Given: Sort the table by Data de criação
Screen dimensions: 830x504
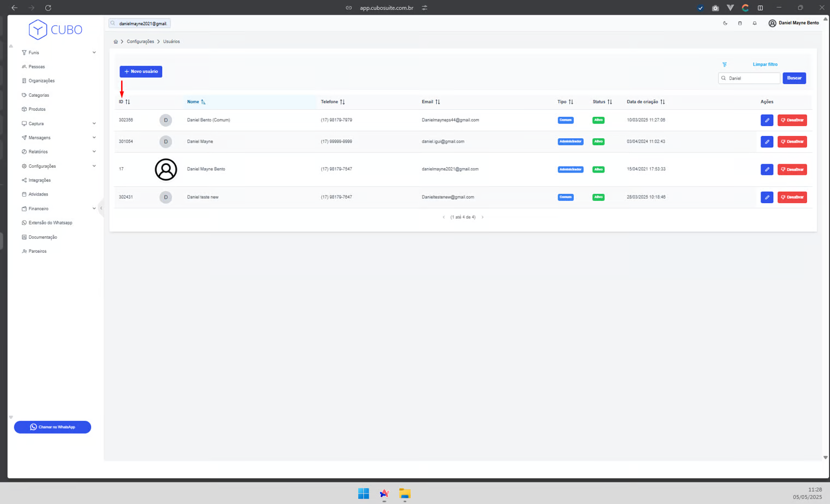Looking at the screenshot, I should 645,102.
